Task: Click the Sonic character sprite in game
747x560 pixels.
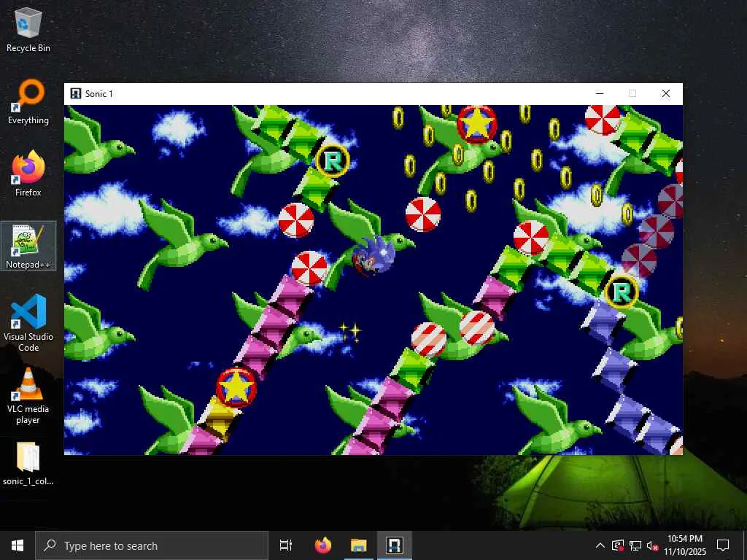Action: coord(373,256)
